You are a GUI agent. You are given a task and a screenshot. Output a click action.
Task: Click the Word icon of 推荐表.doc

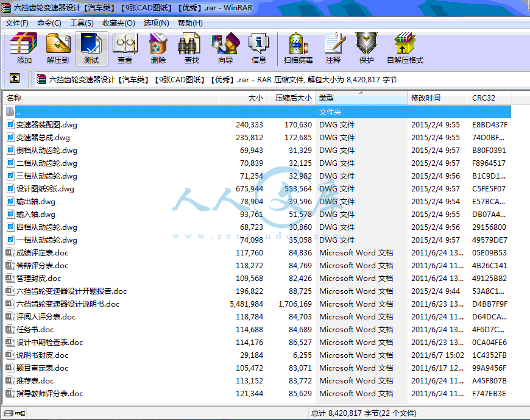coord(10,380)
